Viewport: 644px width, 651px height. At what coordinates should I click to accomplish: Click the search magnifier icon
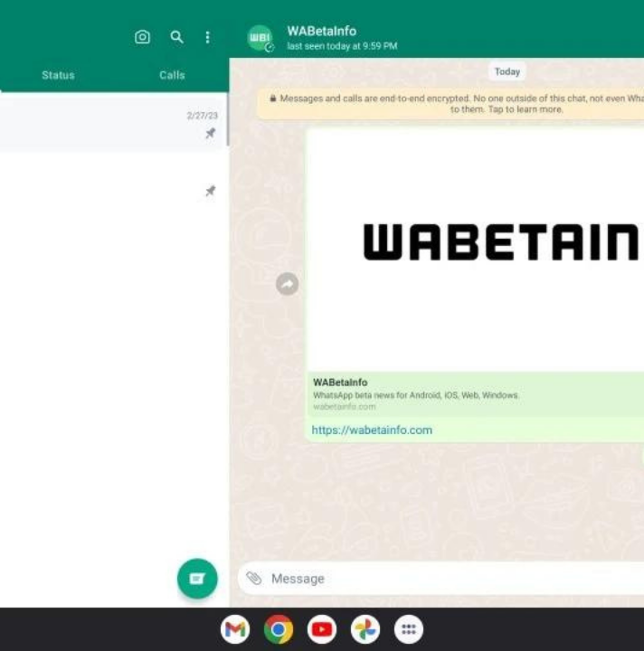tap(177, 37)
